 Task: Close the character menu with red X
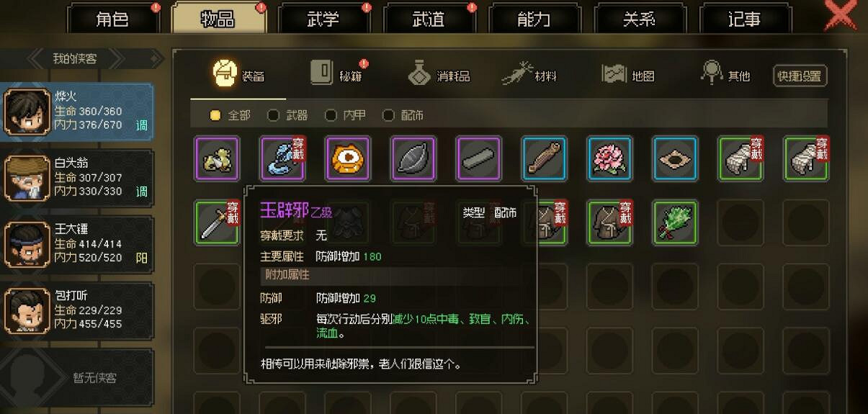pos(841,16)
